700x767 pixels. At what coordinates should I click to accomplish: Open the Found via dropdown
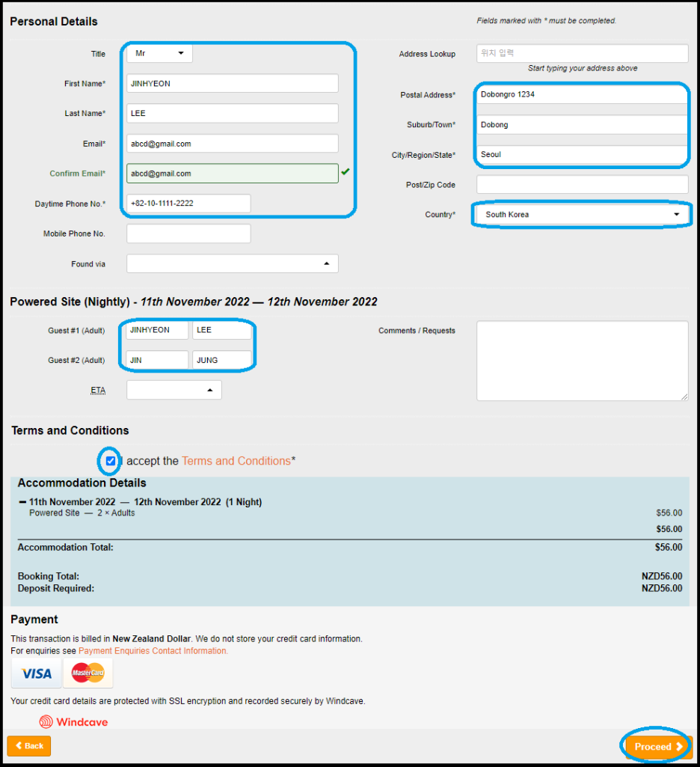coord(232,263)
